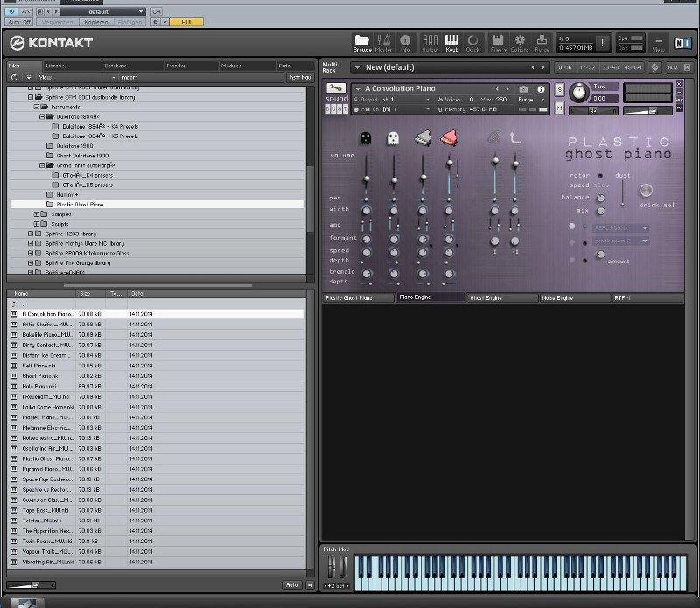
Task: Toggle the Keyb on-screen keyboard icon
Action: [451, 43]
